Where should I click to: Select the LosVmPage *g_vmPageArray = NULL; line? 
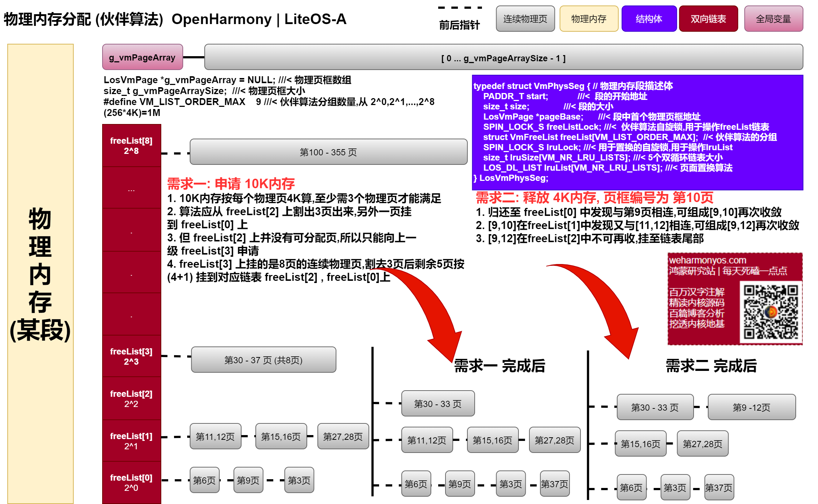point(227,80)
